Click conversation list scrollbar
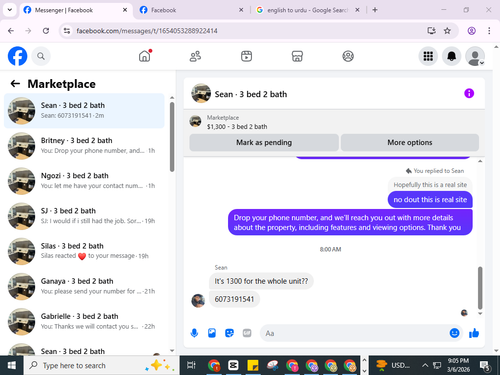The image size is (500, 375). pyautogui.click(x=172, y=137)
